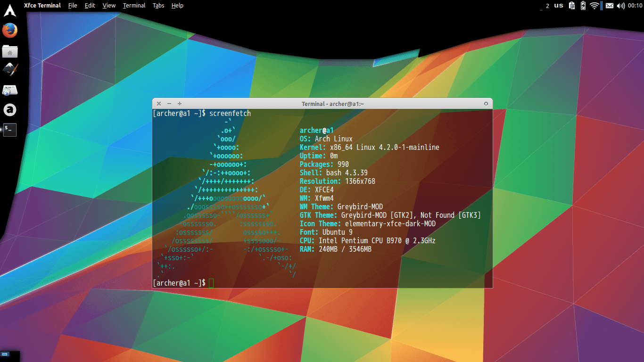The width and height of the screenshot is (644, 362).
Task: Open the home folder file manager
Action: (10, 51)
